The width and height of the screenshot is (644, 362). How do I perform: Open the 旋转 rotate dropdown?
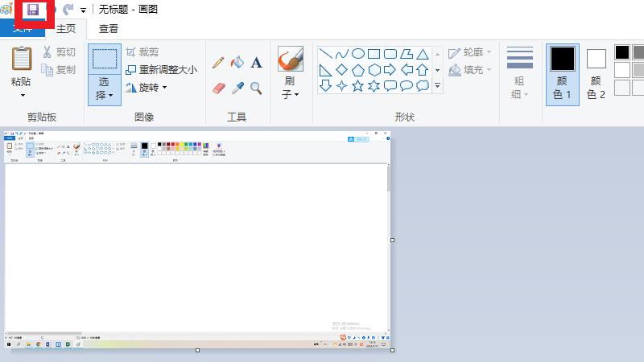click(x=164, y=87)
